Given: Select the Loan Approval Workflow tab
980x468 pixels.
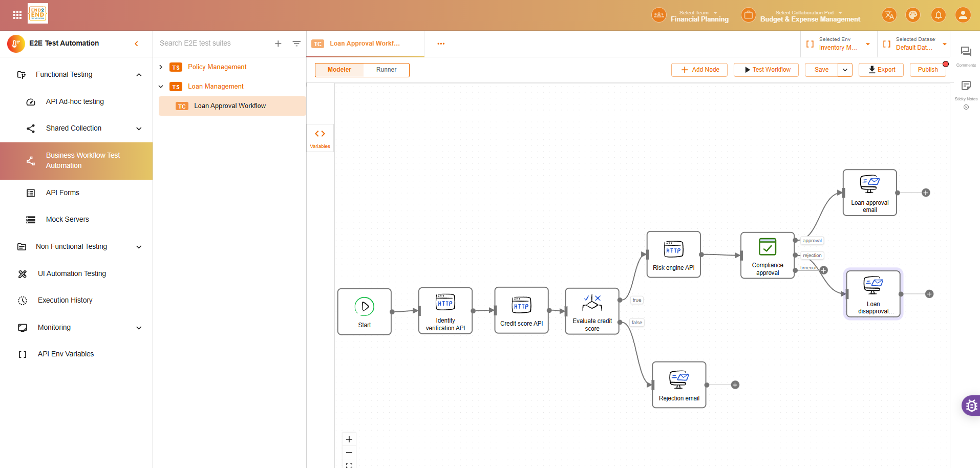Looking at the screenshot, I should (365, 44).
